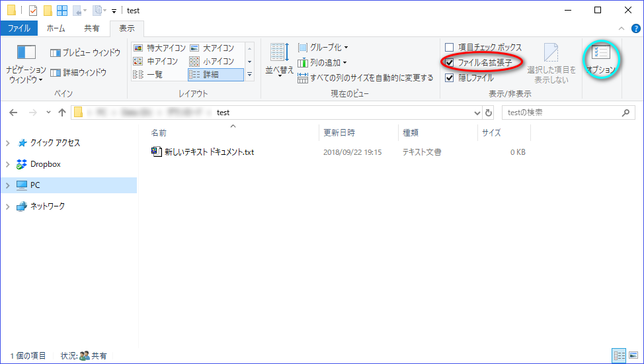Click the refresh icon beside address bar
The width and height of the screenshot is (644, 364).
tap(489, 113)
